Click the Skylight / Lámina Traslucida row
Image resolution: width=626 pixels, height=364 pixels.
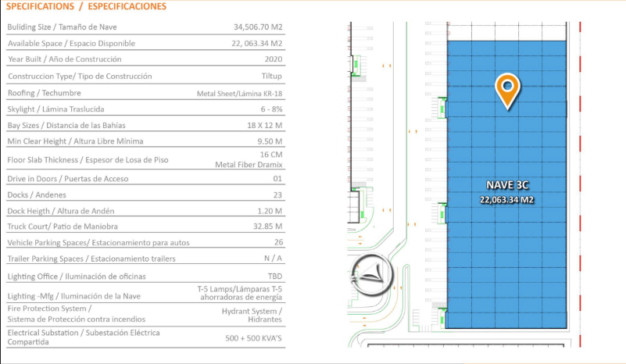[145, 109]
